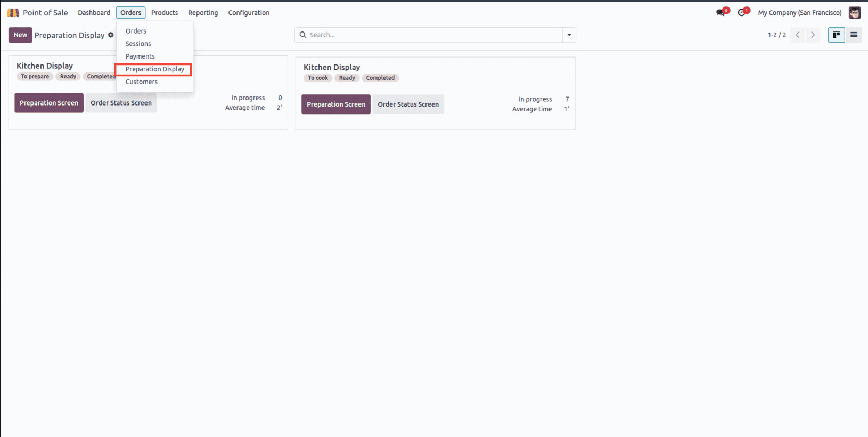Open Order Status Screen of To cook display

[x=408, y=104]
